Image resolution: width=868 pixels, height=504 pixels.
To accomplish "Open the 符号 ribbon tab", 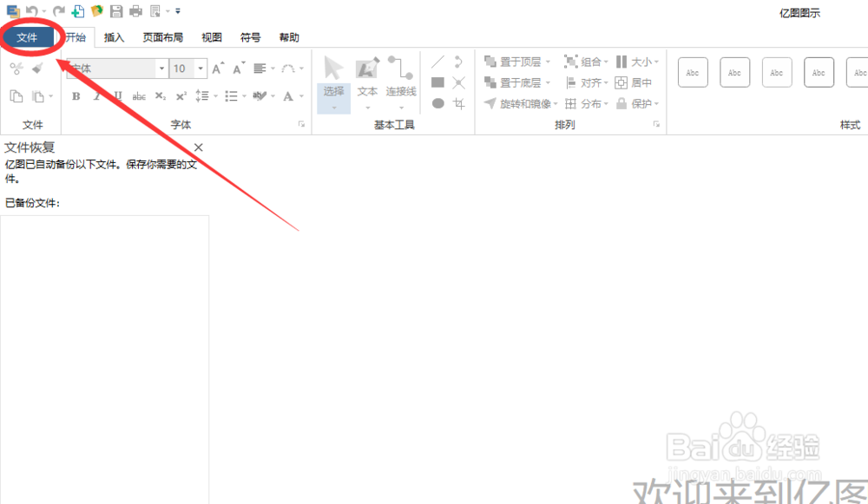I will point(250,37).
